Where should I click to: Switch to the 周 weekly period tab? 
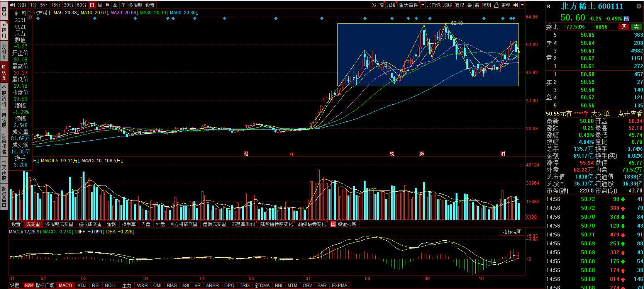click(x=100, y=5)
